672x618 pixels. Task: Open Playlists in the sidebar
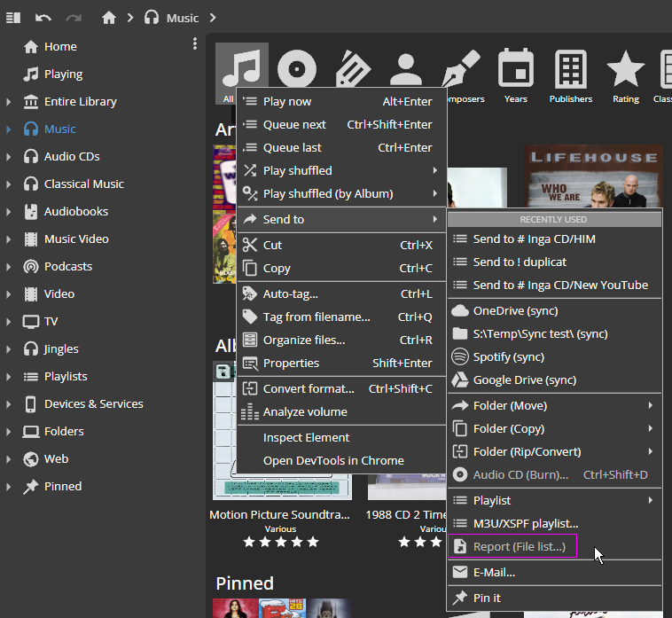[66, 376]
